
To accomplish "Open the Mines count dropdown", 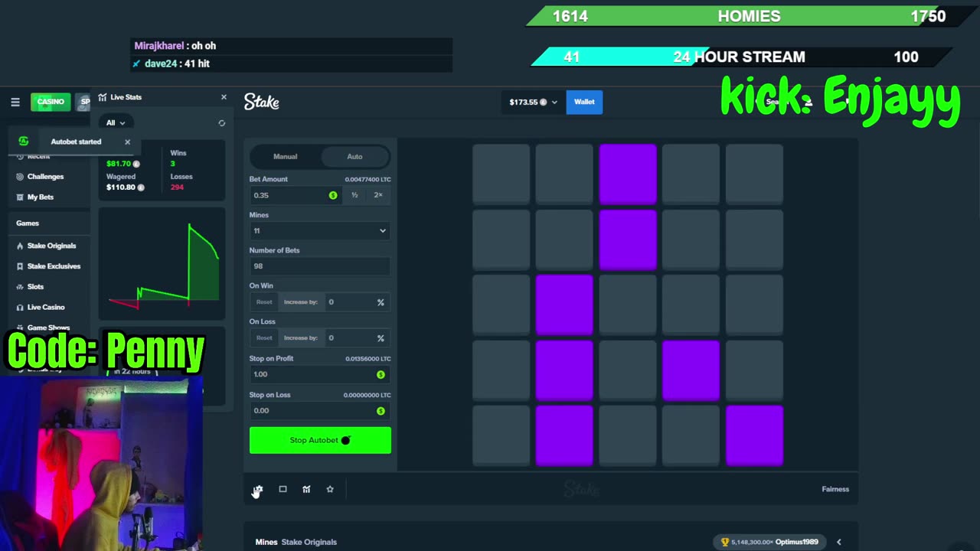I will (x=320, y=230).
